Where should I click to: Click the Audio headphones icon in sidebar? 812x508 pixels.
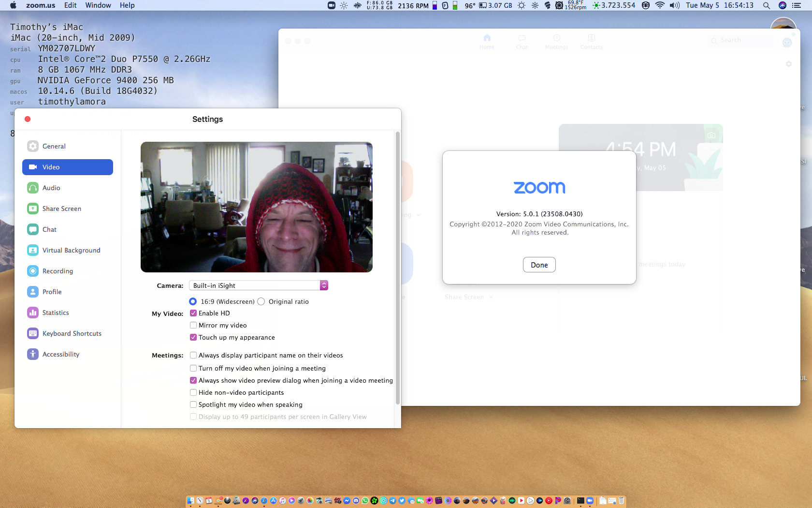[x=33, y=188]
